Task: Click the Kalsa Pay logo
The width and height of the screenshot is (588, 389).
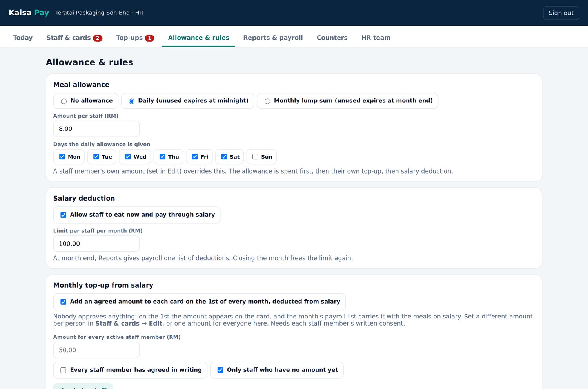Action: (29, 13)
